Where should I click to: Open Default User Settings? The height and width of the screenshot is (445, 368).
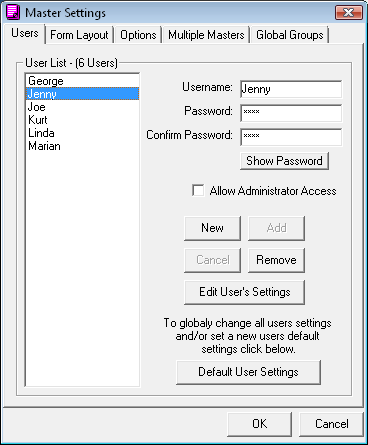(x=248, y=372)
